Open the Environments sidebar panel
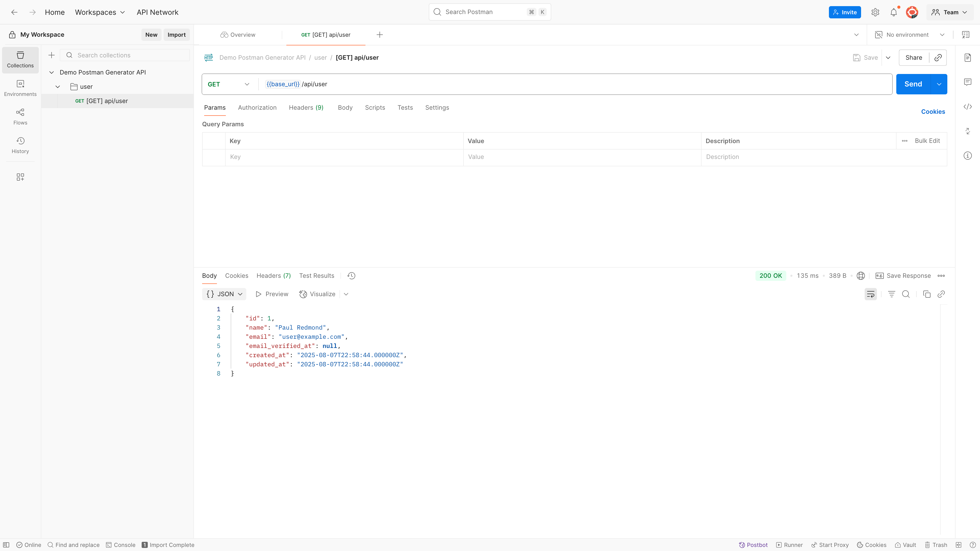980x551 pixels. point(20,88)
